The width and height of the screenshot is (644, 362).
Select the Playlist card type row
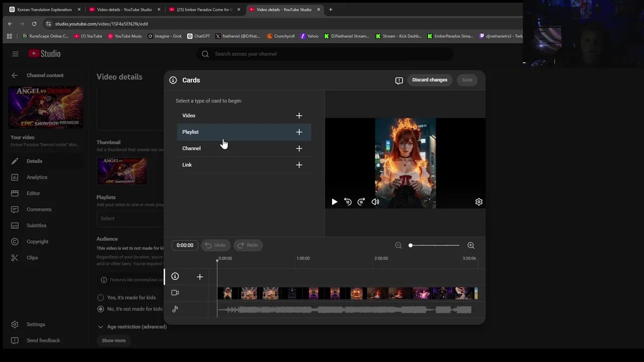244,132
